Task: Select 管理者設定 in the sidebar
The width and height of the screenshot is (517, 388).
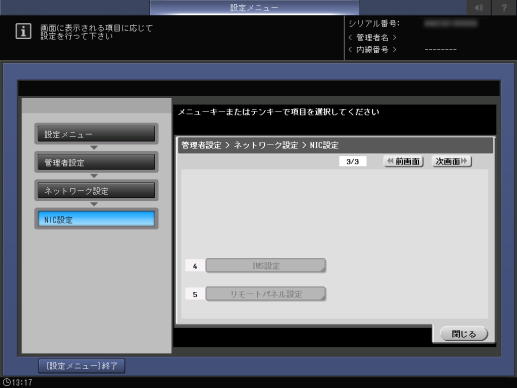Action: [96, 162]
